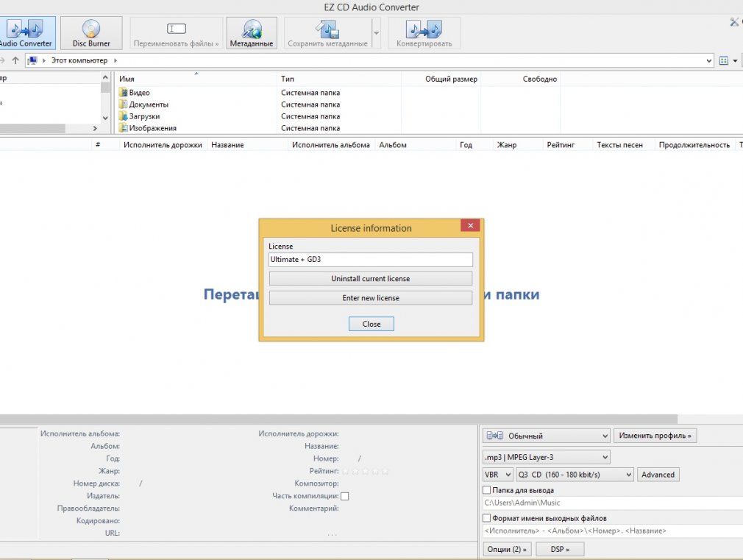The width and height of the screenshot is (743, 560).
Task: Open the Обычный profile dropdown
Action: [547, 436]
